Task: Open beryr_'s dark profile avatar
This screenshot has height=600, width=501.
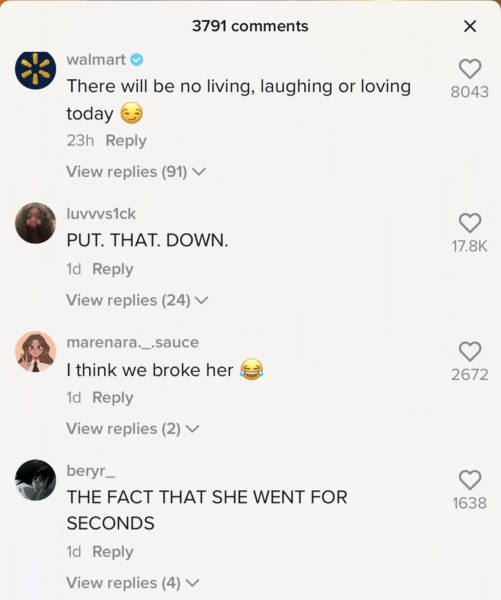Action: pos(36,480)
